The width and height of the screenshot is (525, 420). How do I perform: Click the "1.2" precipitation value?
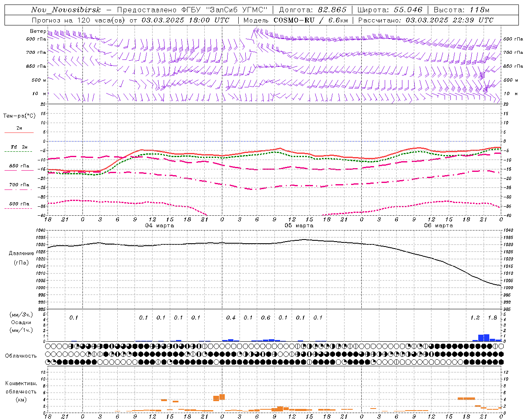pyautogui.click(x=475, y=317)
